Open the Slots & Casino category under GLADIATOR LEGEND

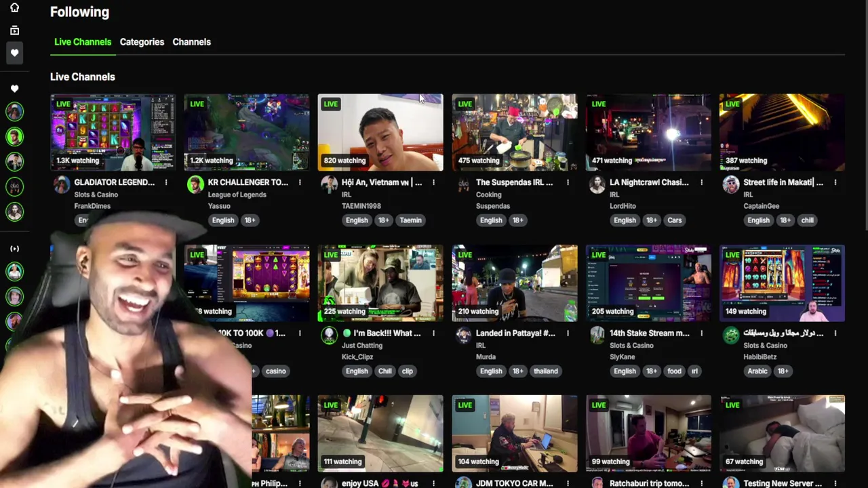click(96, 195)
